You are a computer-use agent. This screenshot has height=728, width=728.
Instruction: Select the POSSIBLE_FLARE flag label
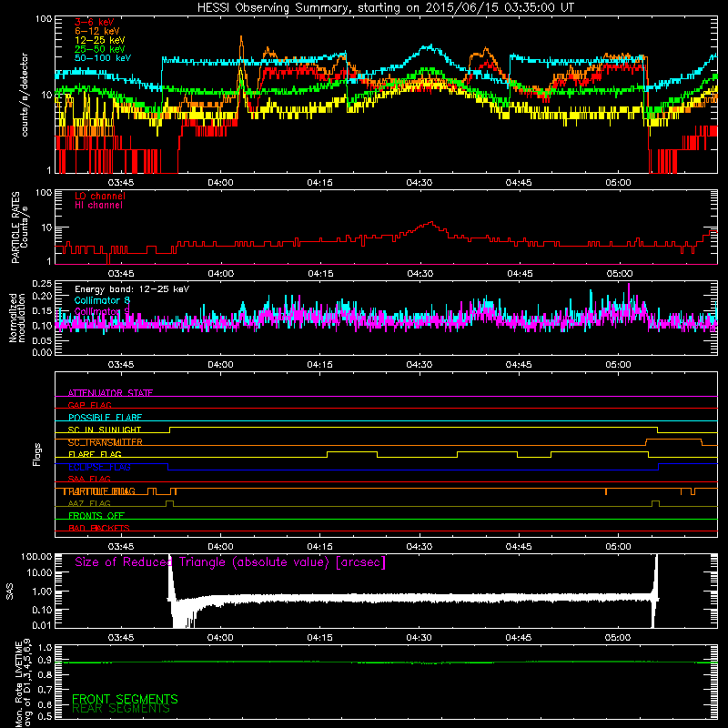click(x=105, y=418)
